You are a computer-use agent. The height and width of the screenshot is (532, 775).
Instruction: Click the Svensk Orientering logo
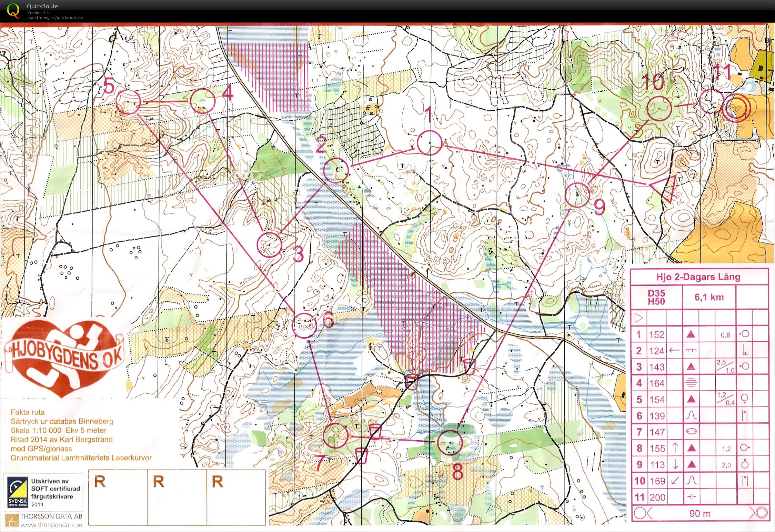pyautogui.click(x=18, y=492)
